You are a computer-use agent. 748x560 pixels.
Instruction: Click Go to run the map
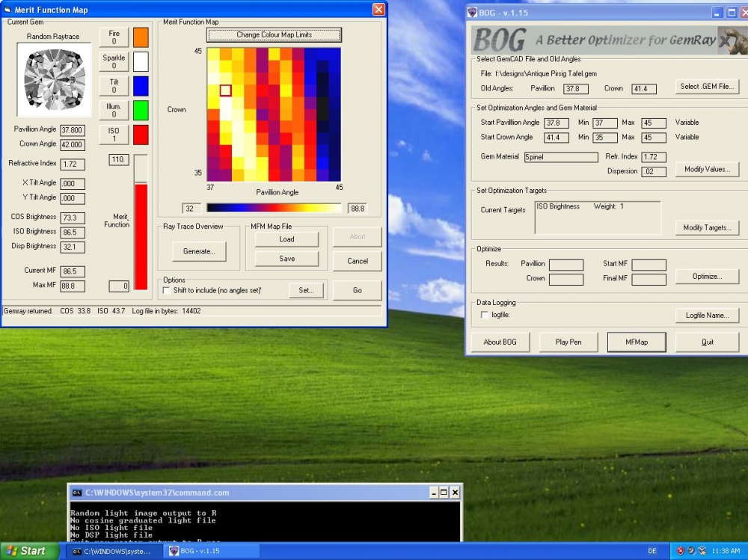point(358,290)
